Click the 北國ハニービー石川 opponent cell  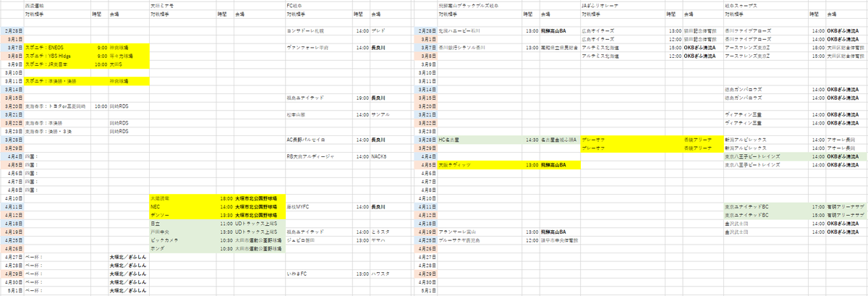(481, 30)
